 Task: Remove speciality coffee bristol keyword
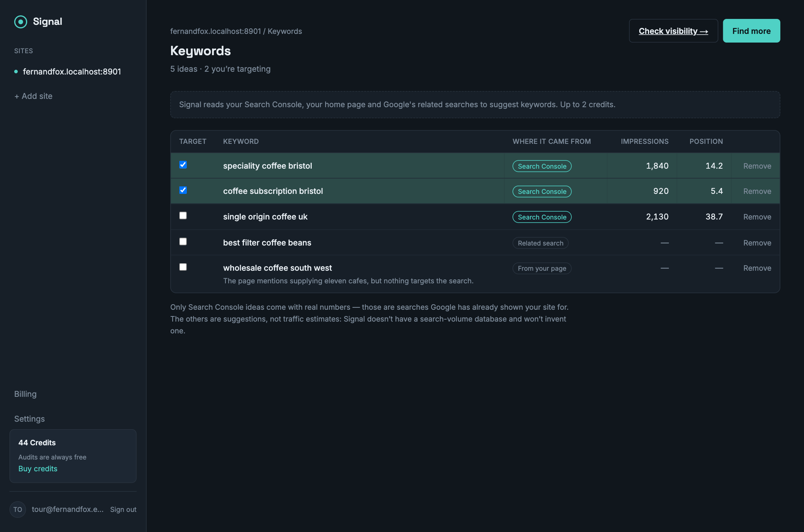757,166
